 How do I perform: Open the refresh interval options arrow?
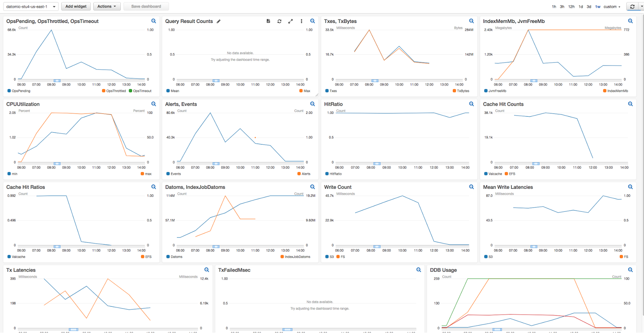[642, 6]
